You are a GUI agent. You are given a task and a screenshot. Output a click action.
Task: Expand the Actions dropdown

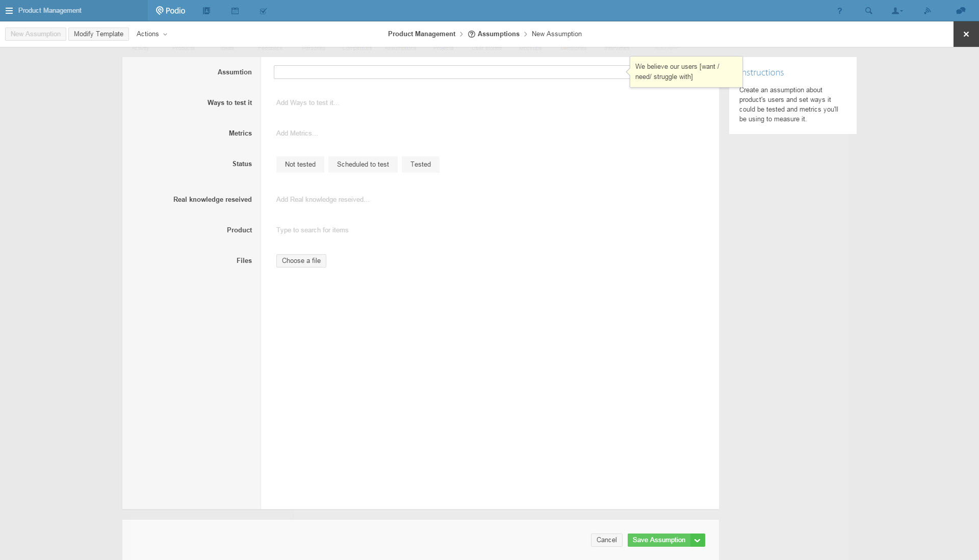pos(151,34)
